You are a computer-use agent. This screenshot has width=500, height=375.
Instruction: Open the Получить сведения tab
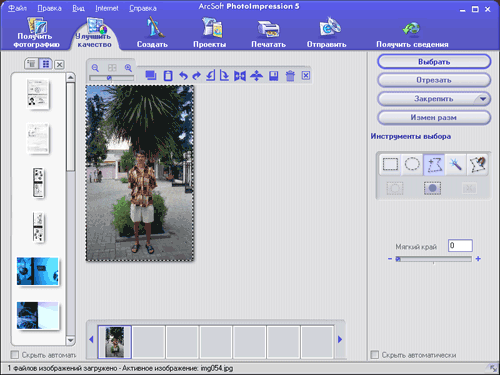pos(412,35)
